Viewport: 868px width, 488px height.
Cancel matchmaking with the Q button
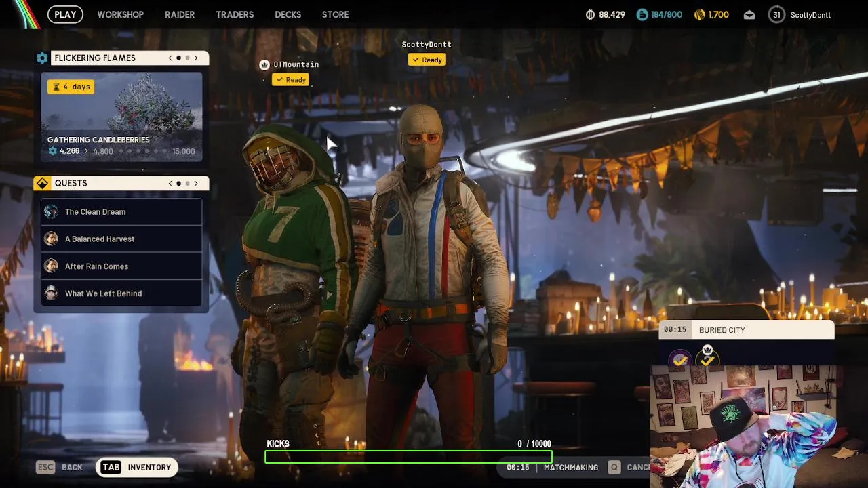629,467
